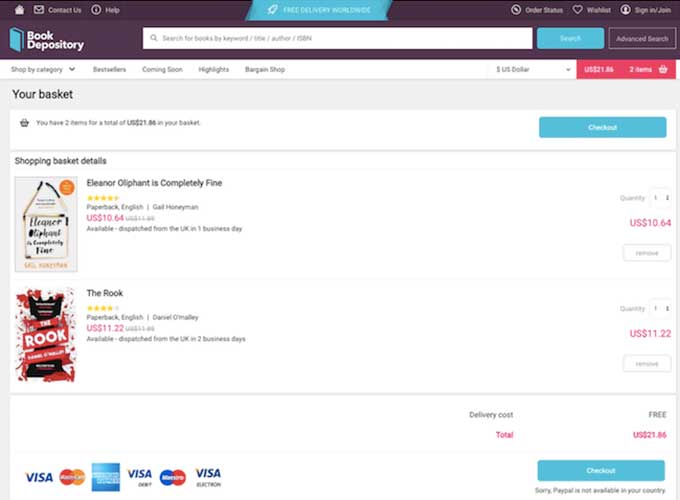
Task: Click the bottom Checkout button
Action: 601,471
